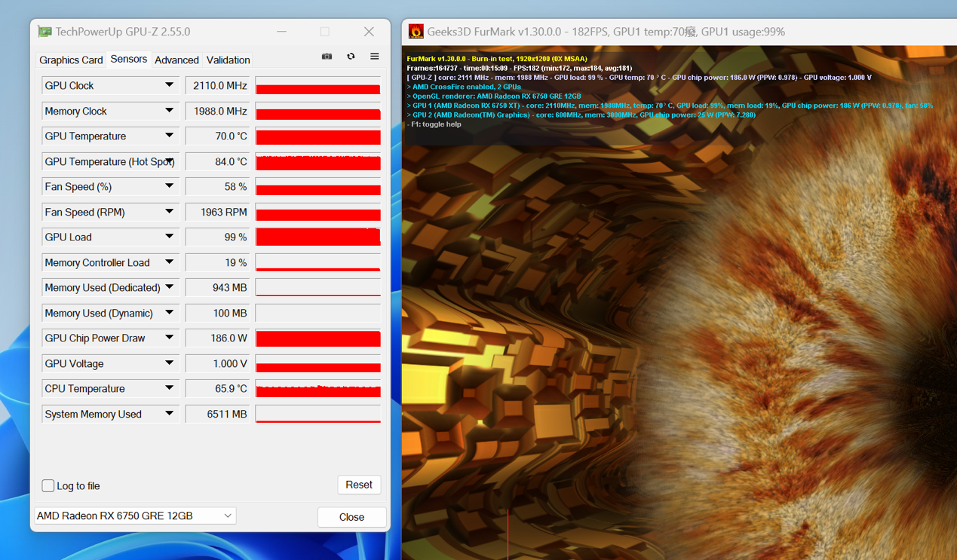Click the 1988.0 MHz Memory Clock value
Image resolution: width=957 pixels, height=560 pixels.
(217, 111)
